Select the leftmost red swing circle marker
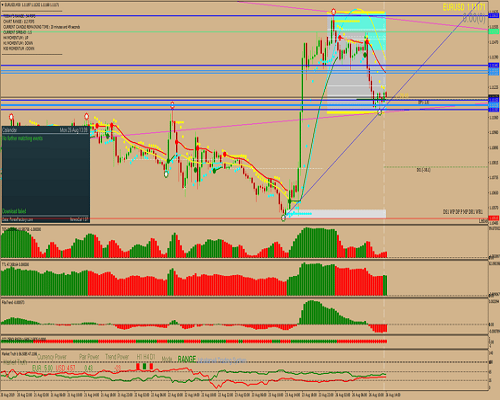500x400 pixels. [11, 117]
